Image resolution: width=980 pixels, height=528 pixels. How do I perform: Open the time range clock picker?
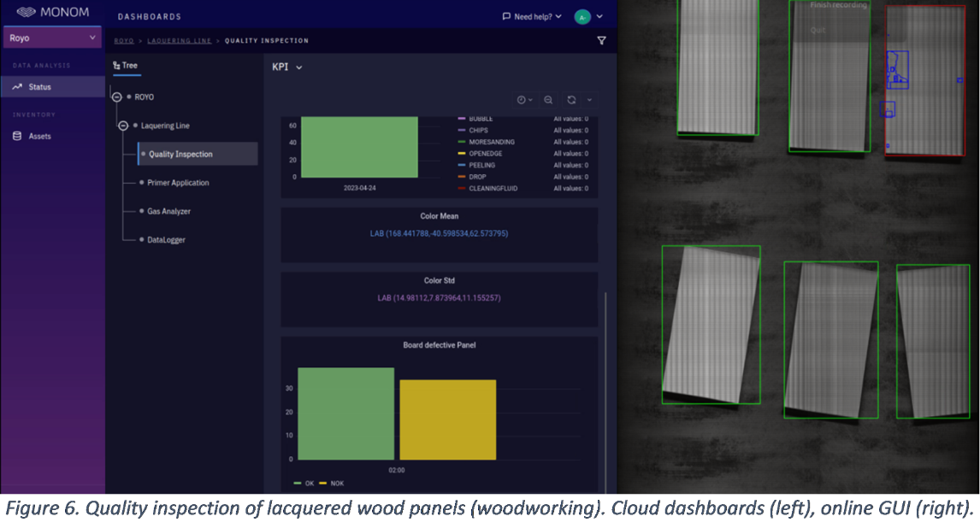[524, 100]
